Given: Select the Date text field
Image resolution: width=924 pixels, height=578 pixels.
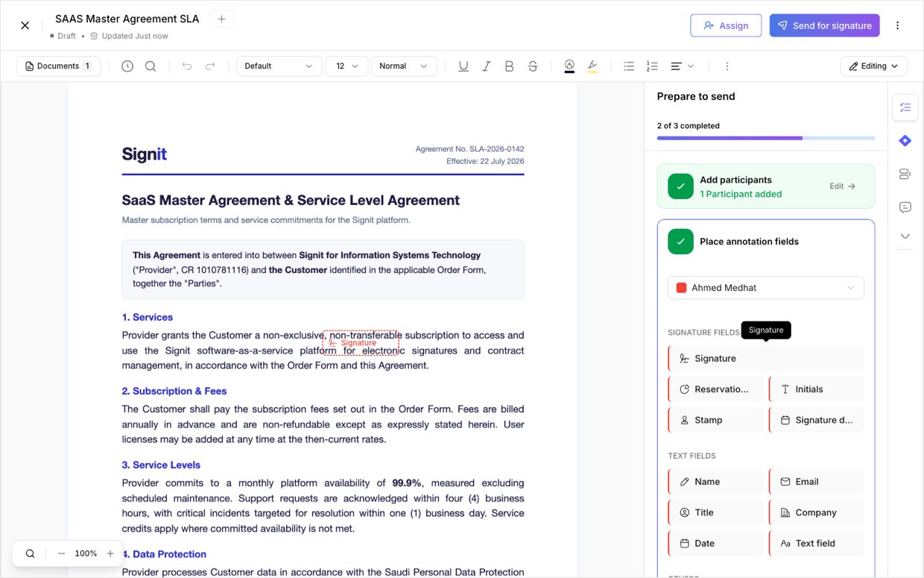Looking at the screenshot, I should (x=716, y=544).
